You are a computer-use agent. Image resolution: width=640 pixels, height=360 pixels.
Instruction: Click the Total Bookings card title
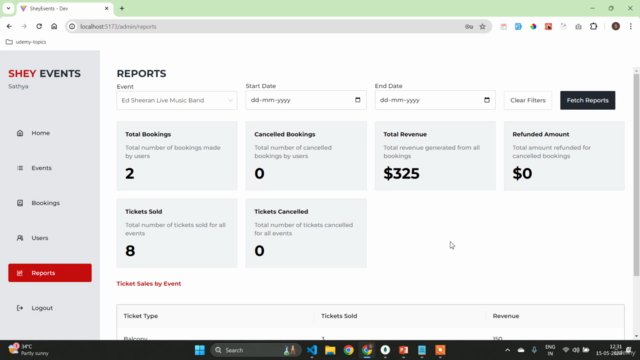(x=148, y=134)
